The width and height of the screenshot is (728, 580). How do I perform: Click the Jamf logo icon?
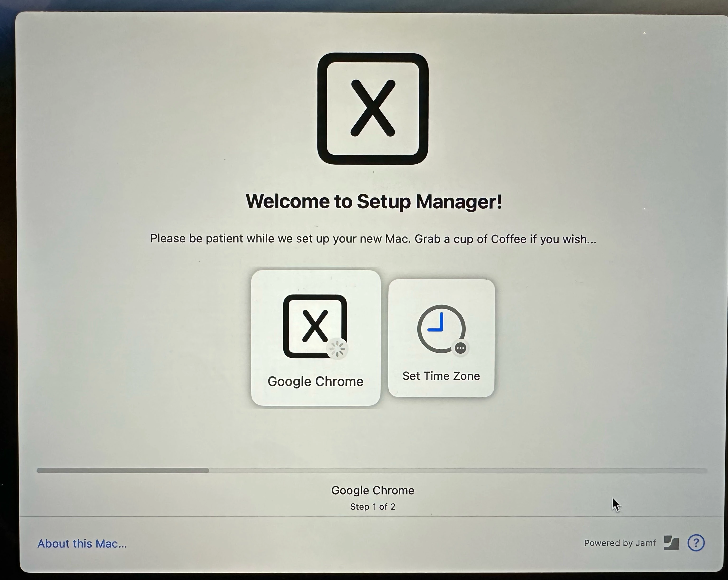point(671,543)
